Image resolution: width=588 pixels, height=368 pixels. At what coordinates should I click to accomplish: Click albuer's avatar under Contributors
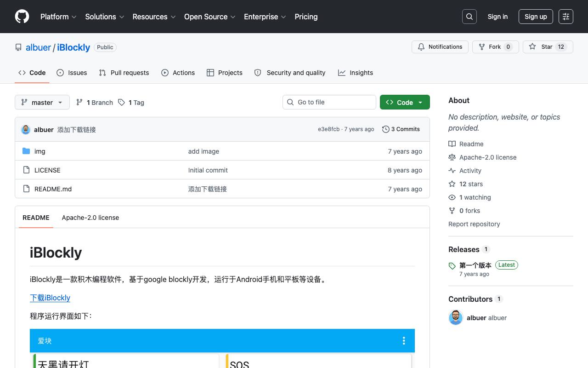click(x=456, y=318)
